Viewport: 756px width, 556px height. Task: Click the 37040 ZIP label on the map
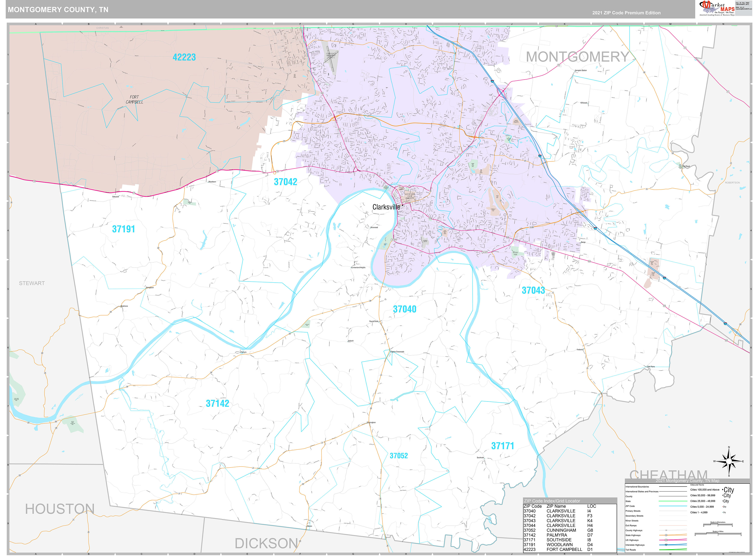404,309
